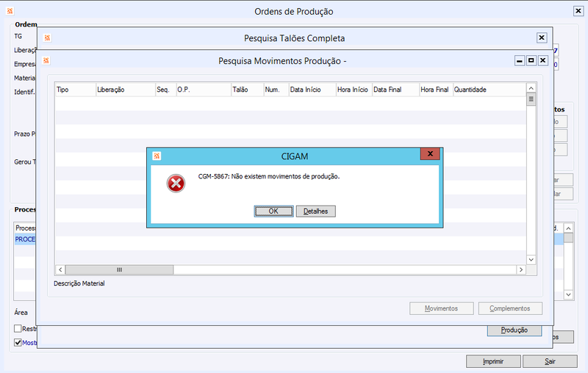Click the Num. column header
Viewport: 588px width, 373px height.
[276, 90]
